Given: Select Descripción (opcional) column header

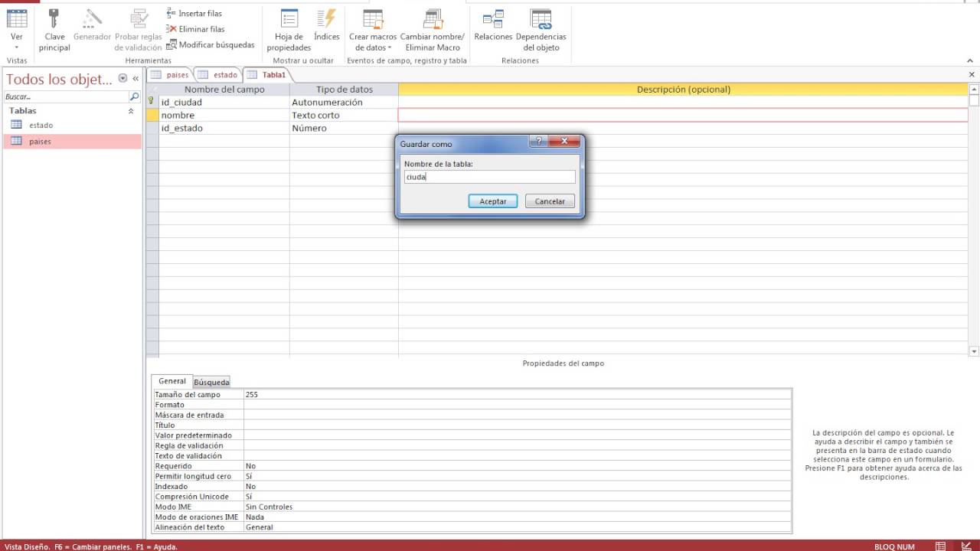Looking at the screenshot, I should point(683,90).
